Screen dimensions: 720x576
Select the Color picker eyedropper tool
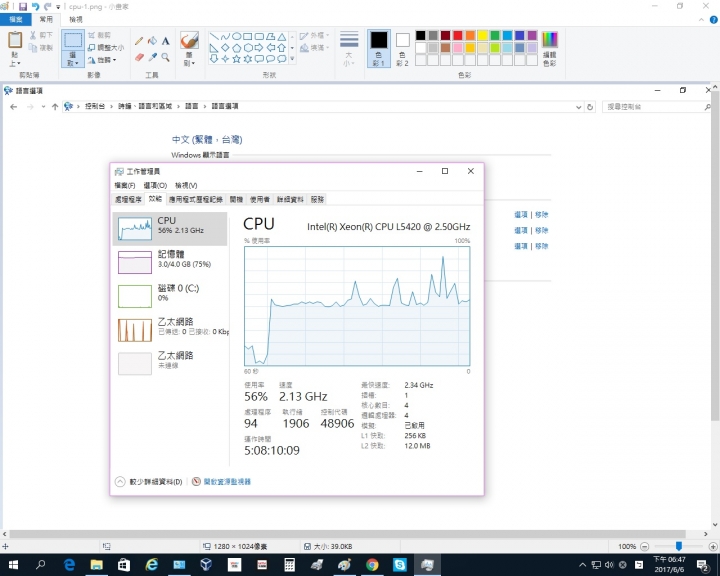point(152,57)
